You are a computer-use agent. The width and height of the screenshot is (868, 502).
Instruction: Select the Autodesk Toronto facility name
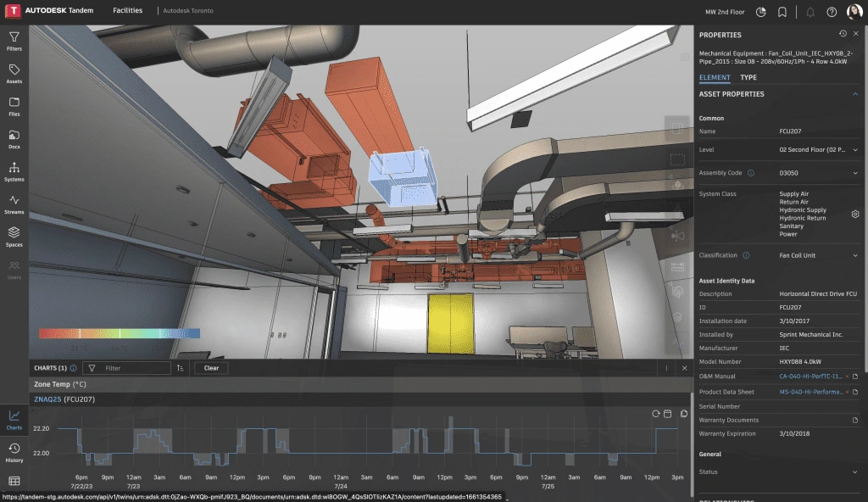coord(188,10)
